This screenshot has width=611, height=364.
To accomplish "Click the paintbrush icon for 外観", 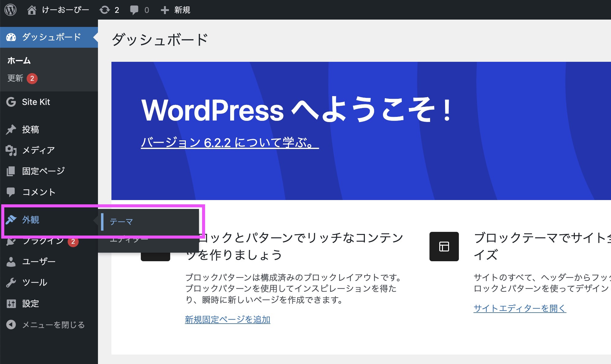I will coord(11,220).
